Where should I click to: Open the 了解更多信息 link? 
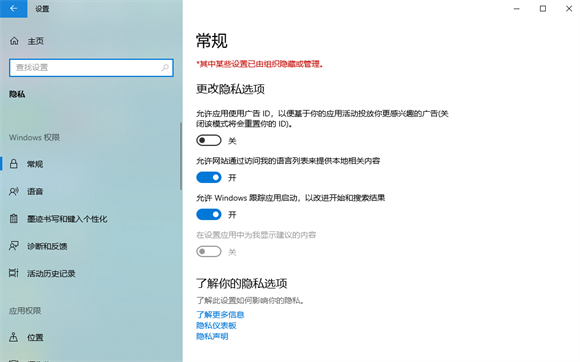pos(220,315)
